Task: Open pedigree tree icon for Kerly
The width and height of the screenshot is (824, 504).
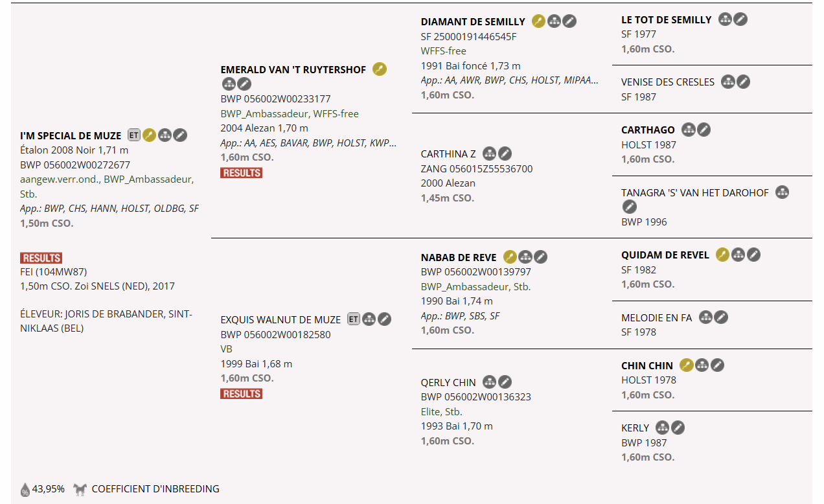Action: click(x=662, y=428)
